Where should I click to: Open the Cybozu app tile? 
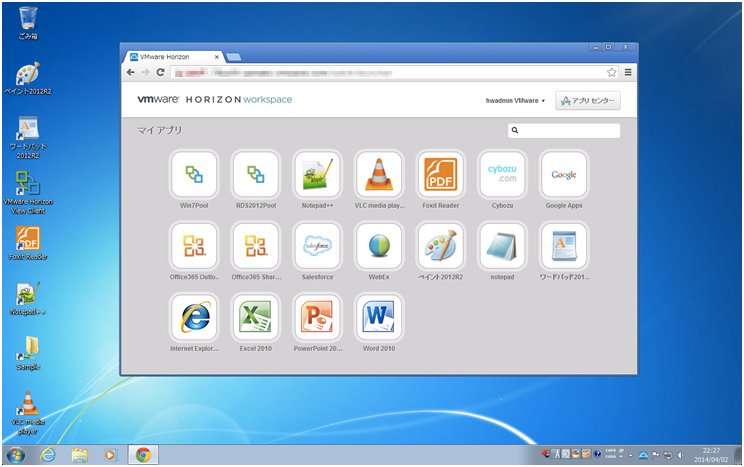coord(502,175)
